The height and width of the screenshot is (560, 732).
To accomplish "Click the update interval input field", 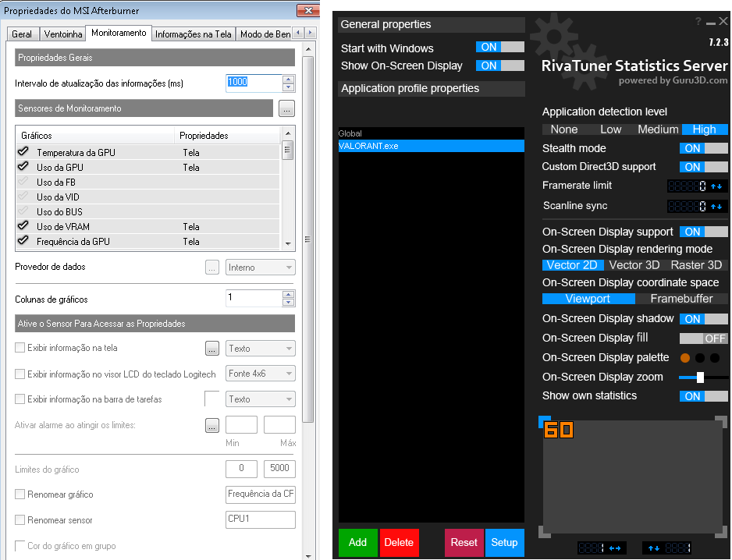I will pyautogui.click(x=254, y=83).
